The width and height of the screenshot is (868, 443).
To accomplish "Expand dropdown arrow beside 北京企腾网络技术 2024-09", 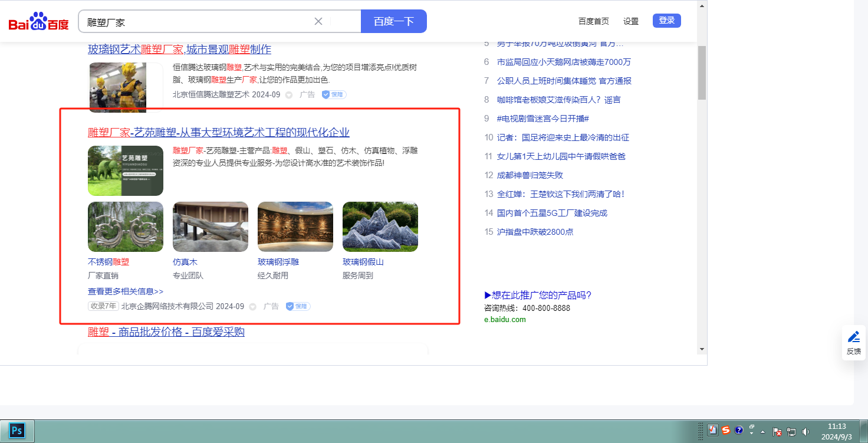I will click(x=253, y=307).
